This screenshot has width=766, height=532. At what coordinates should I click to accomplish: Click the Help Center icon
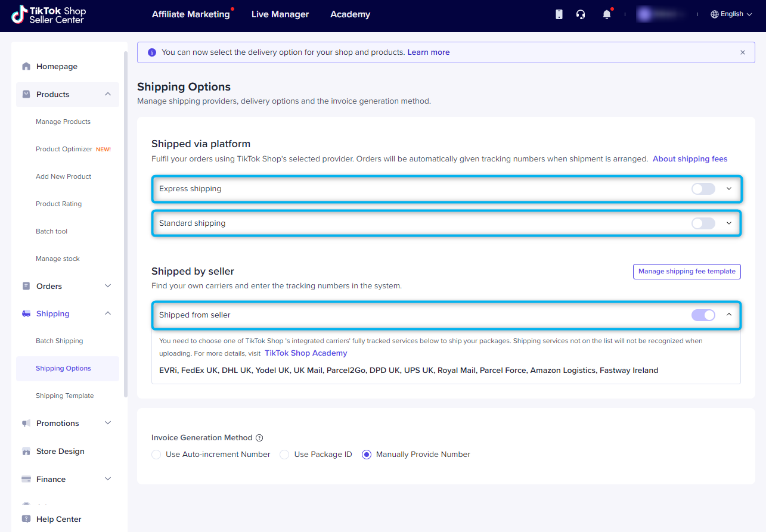[26, 519]
